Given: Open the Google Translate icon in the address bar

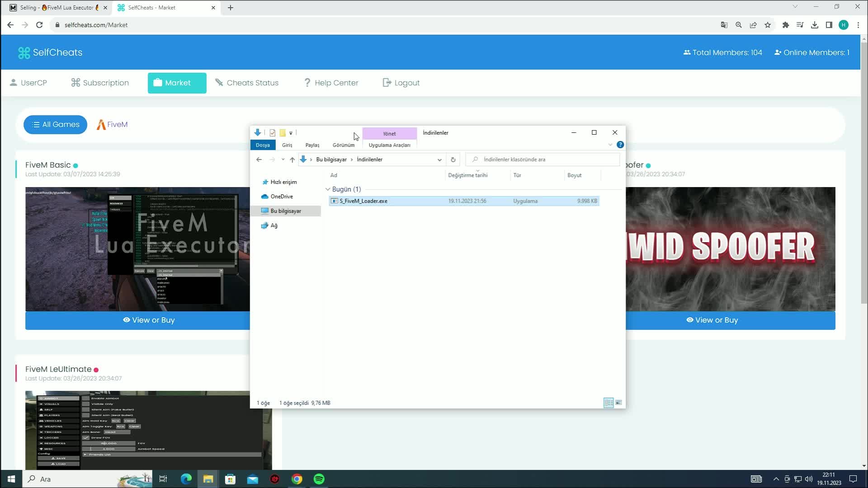Looking at the screenshot, I should tap(724, 25).
